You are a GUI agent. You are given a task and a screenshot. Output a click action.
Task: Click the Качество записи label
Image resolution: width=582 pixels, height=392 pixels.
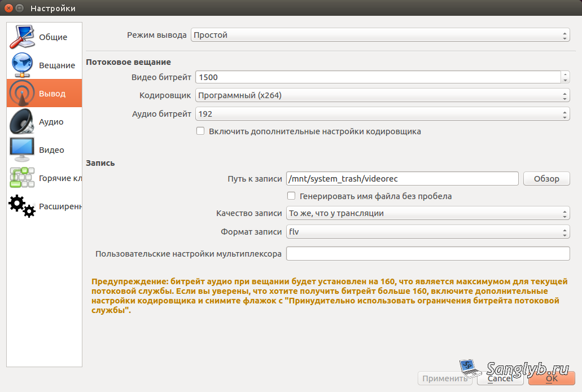249,213
